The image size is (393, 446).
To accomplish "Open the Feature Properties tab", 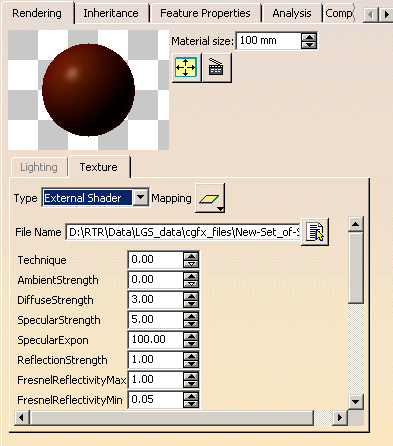I will 205,13.
